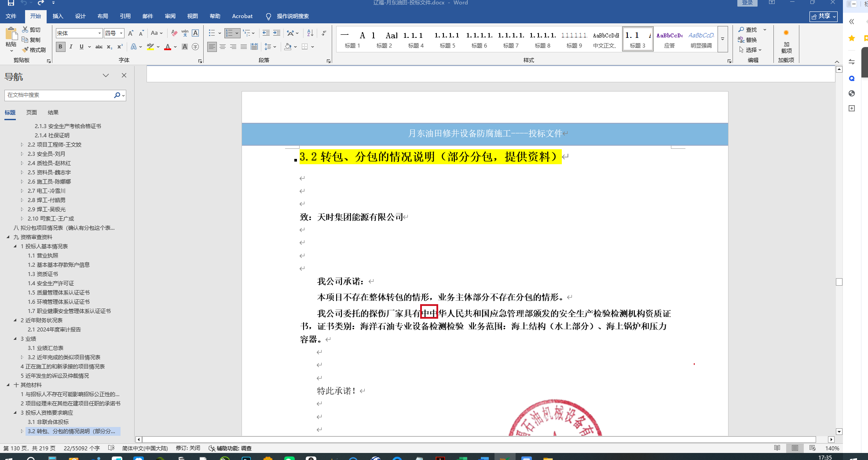Screen dimensions: 868x460
Task: Click the 共享 (Share) button
Action: (823, 16)
